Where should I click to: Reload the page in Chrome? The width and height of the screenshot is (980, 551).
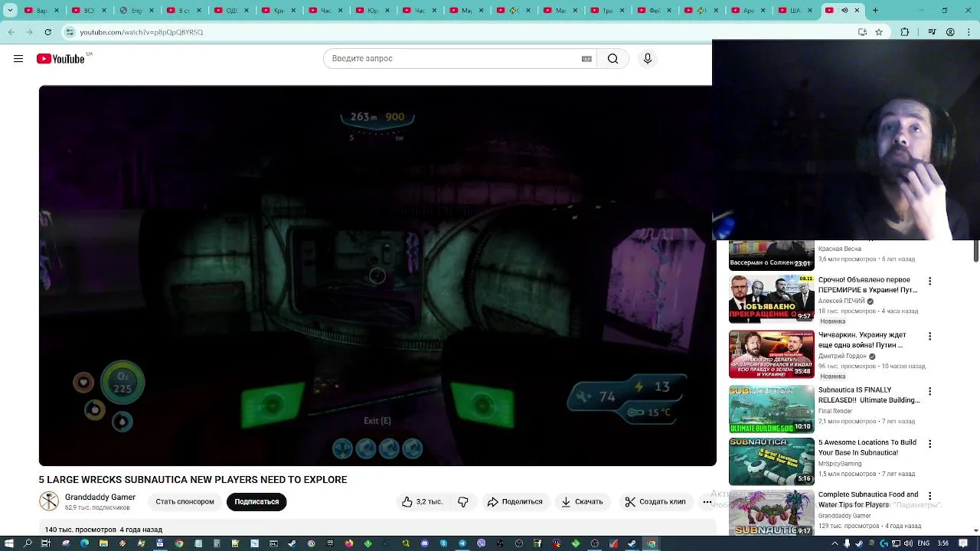(x=47, y=32)
